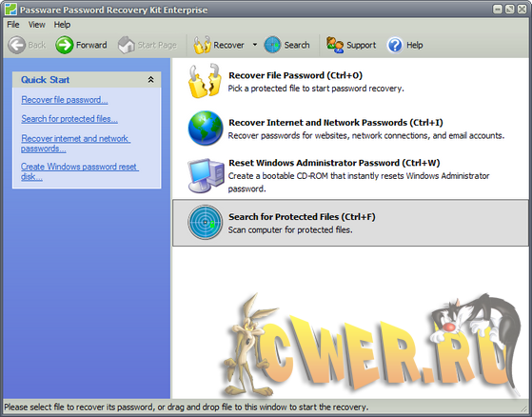Open 'Create Windows password reset disk...' link
The height and width of the screenshot is (417, 532).
tap(80, 171)
